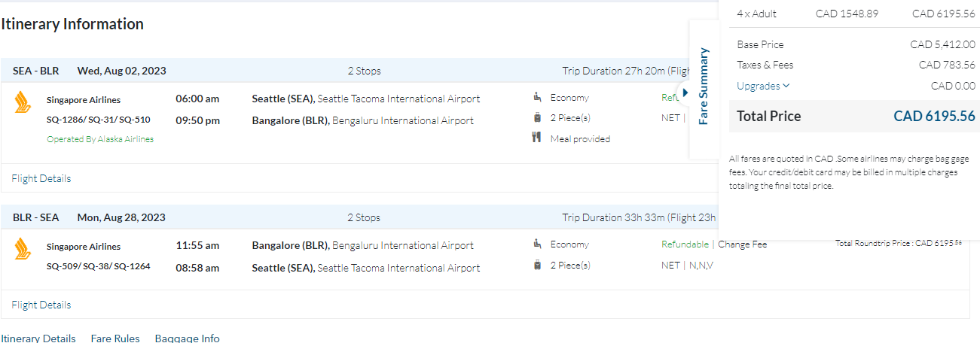Click the Refundable link on return flight

[685, 244]
